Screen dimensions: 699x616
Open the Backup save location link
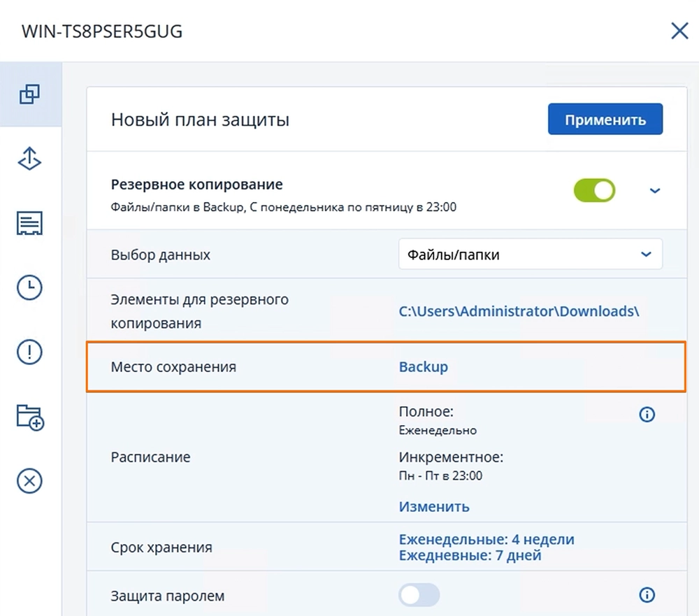tap(423, 366)
